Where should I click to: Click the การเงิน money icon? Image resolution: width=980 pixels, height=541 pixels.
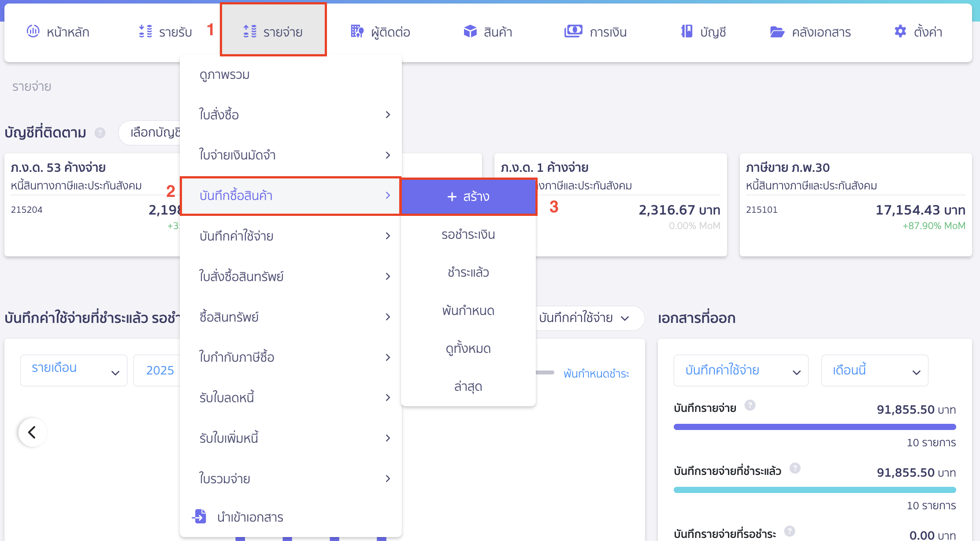573,31
